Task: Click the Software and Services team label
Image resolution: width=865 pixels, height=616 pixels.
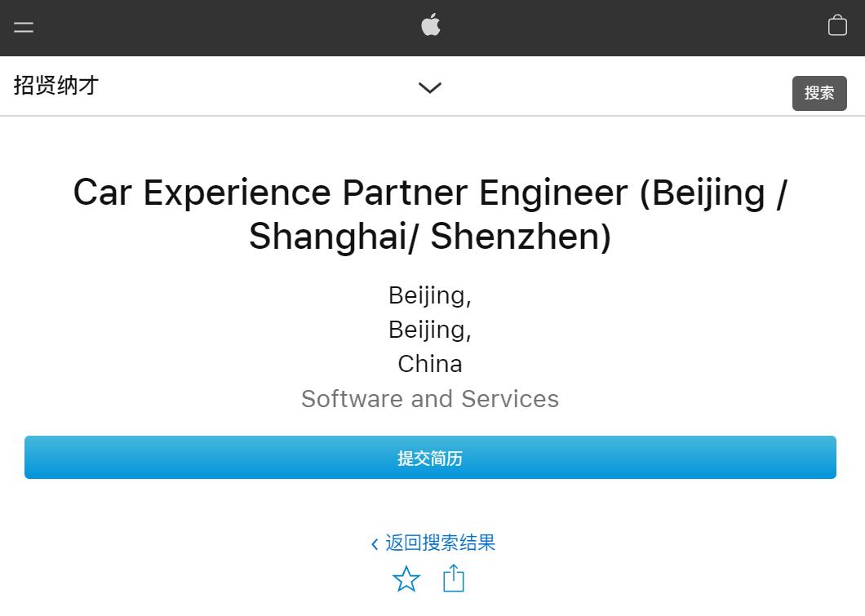Action: tap(430, 399)
